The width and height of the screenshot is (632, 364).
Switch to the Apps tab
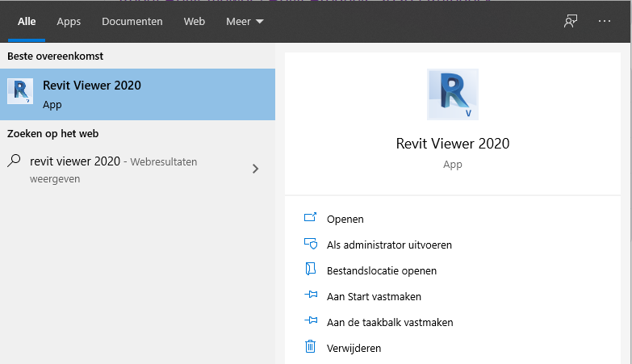69,21
